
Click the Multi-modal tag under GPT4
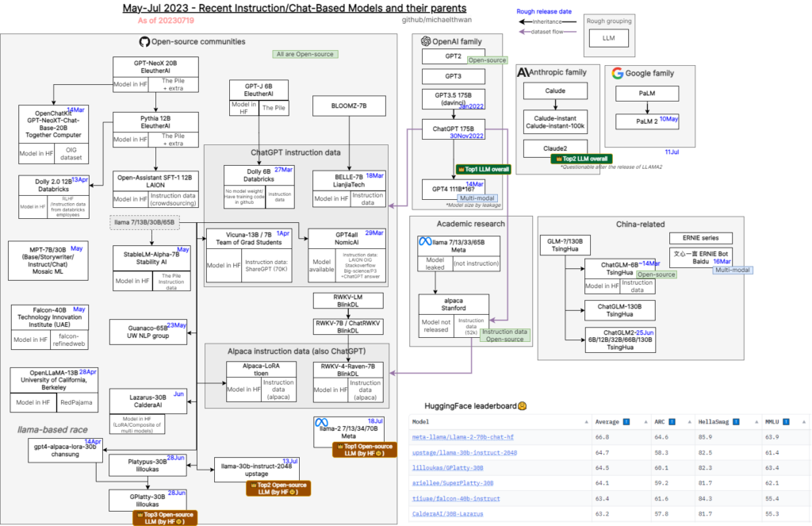477,198
